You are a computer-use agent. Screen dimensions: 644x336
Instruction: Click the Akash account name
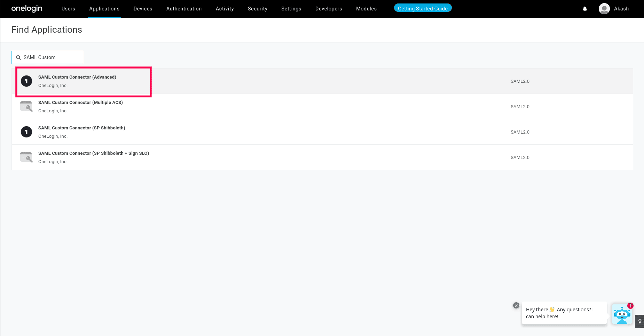[x=621, y=9]
